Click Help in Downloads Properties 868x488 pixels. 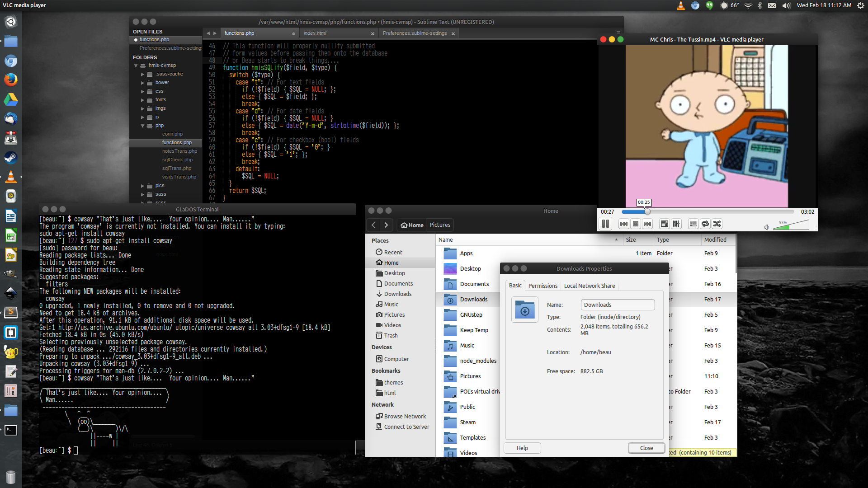[x=522, y=448]
